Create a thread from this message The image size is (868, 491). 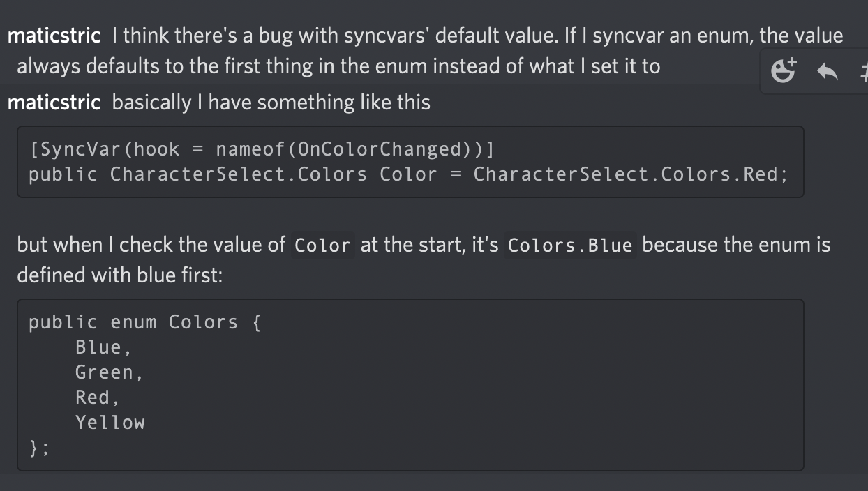(x=865, y=70)
